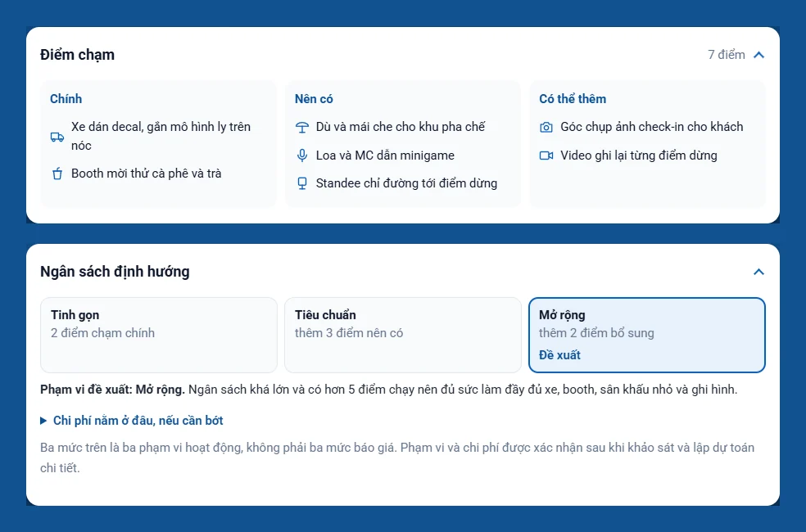Viewport: 806px width, 532px height.
Task: Click the standee signpost icon
Action: pos(302,183)
